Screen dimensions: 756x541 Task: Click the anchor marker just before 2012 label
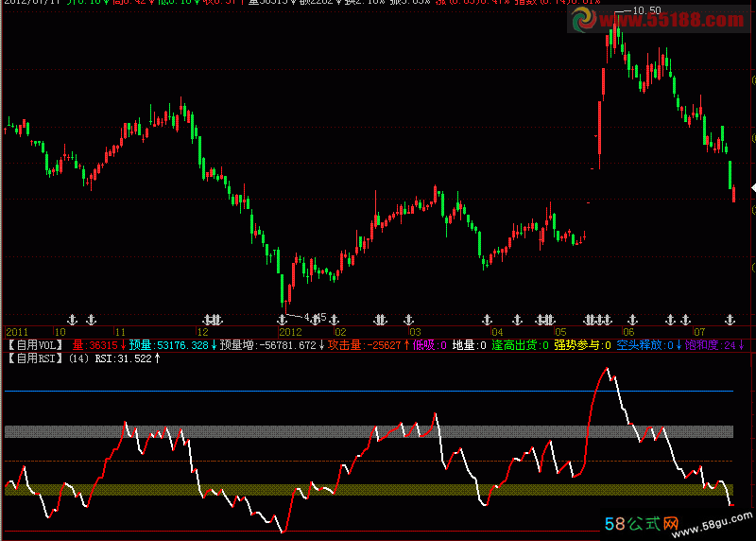tap(282, 318)
